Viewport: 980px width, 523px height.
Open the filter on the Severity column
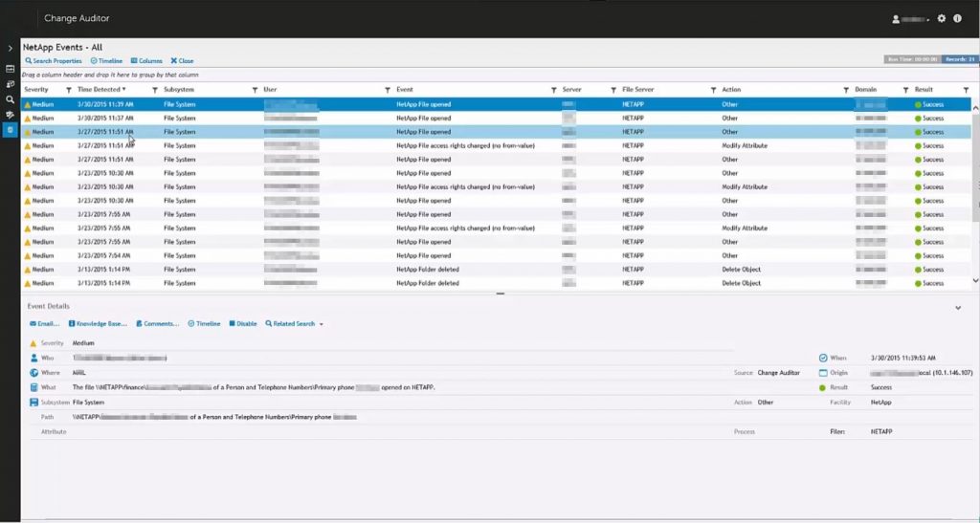[68, 90]
